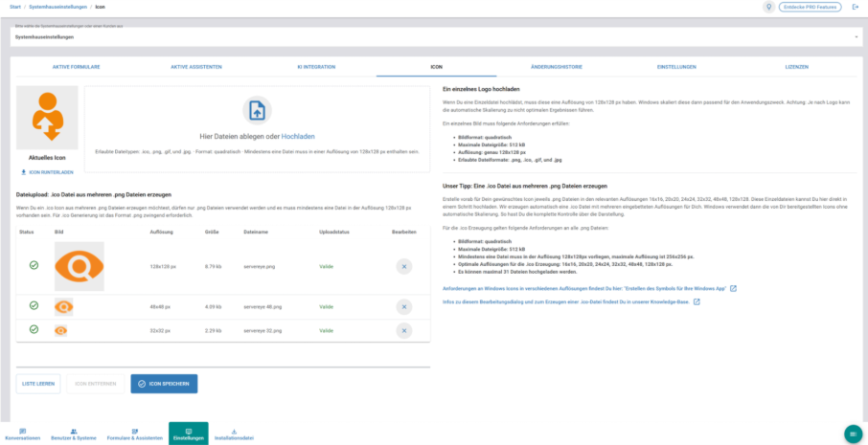This screenshot has height=445, width=868.
Task: Open the KI INTEGRATION tab
Action: point(317,67)
